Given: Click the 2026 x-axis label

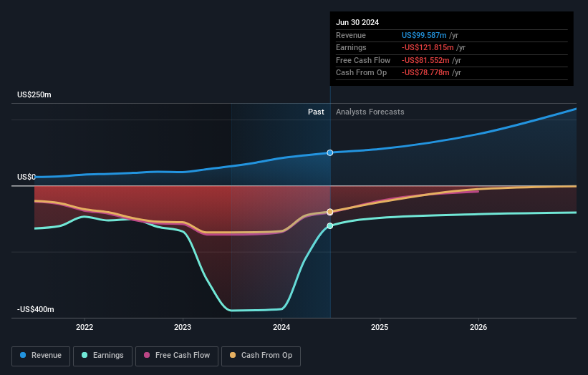Looking at the screenshot, I should click(478, 327).
